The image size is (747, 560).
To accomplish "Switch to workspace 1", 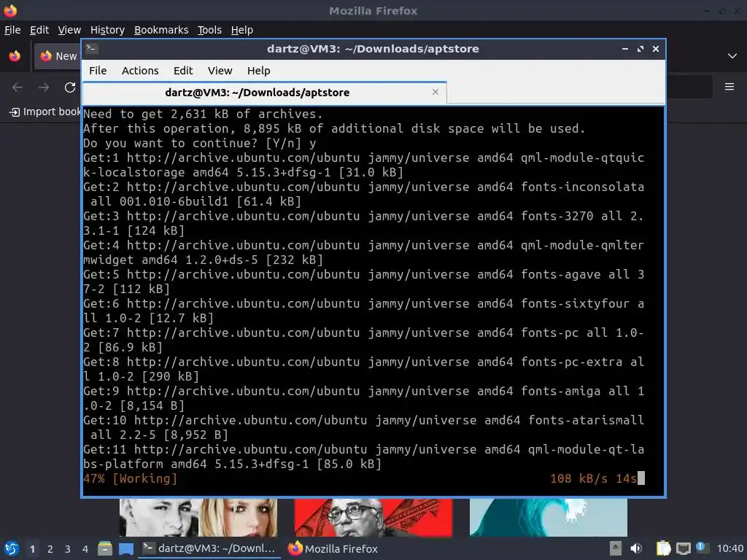I will [x=32, y=549].
